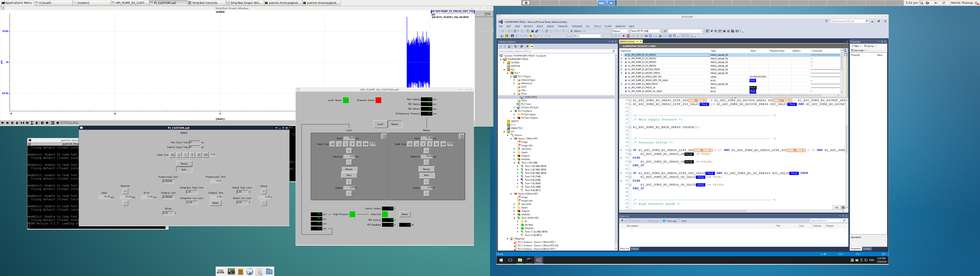Click Solution Explorer Collapse All icon
980x276 pixels.
click(522, 47)
